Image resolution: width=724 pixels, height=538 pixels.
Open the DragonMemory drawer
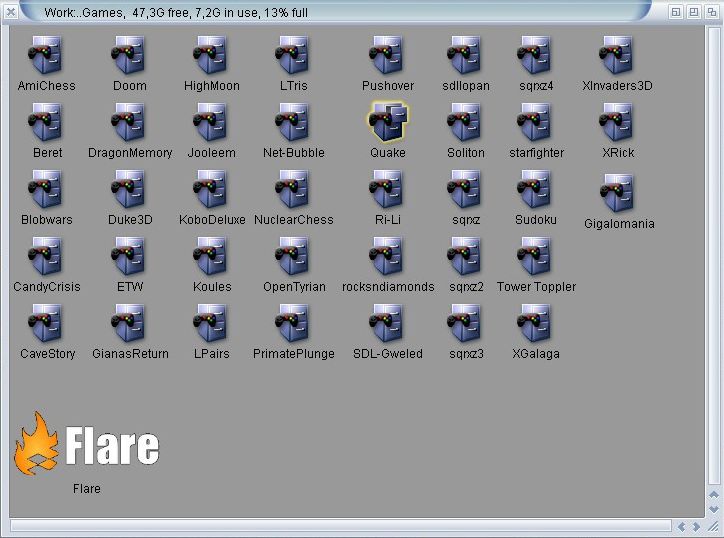click(128, 122)
